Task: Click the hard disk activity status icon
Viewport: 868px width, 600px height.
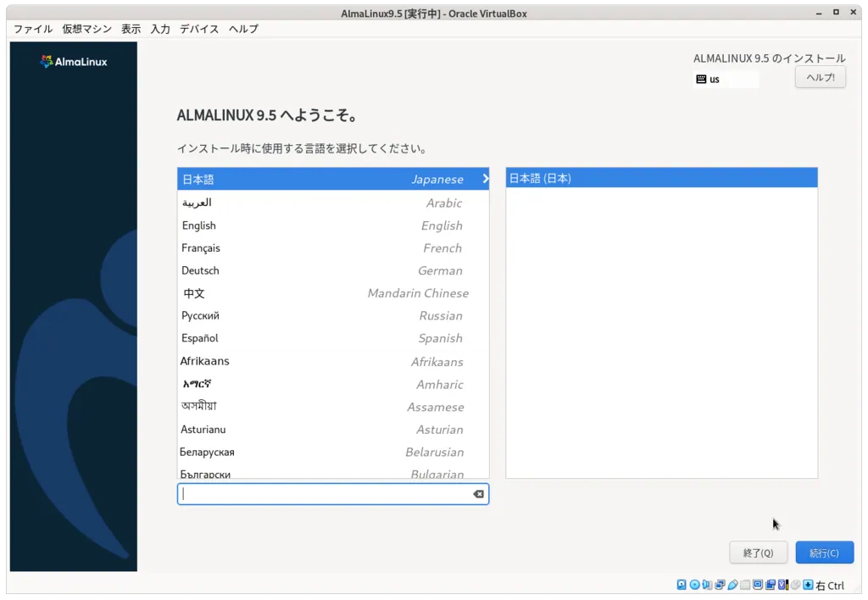Action: pos(682,585)
